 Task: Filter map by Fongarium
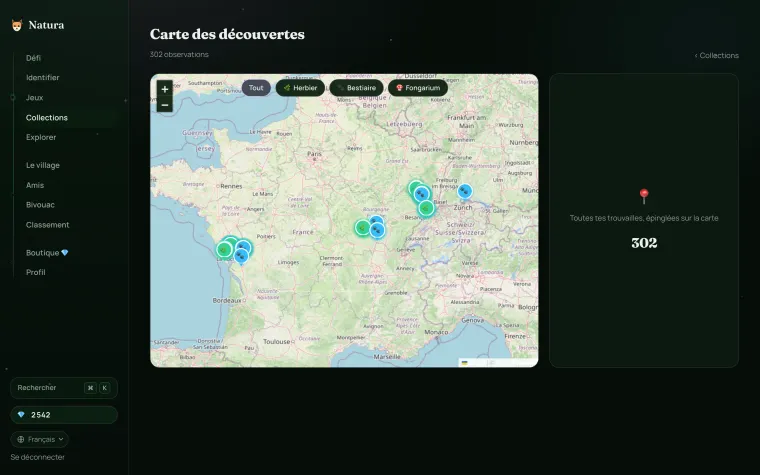click(x=418, y=88)
